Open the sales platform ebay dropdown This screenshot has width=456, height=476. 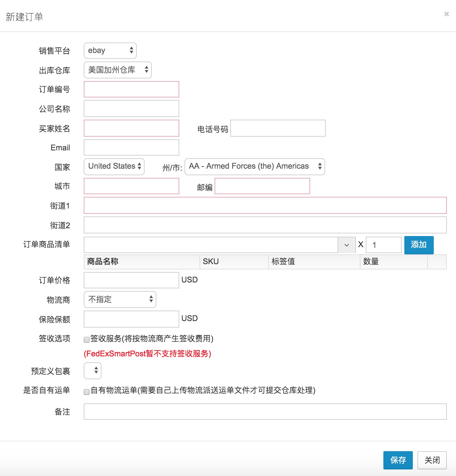[110, 51]
